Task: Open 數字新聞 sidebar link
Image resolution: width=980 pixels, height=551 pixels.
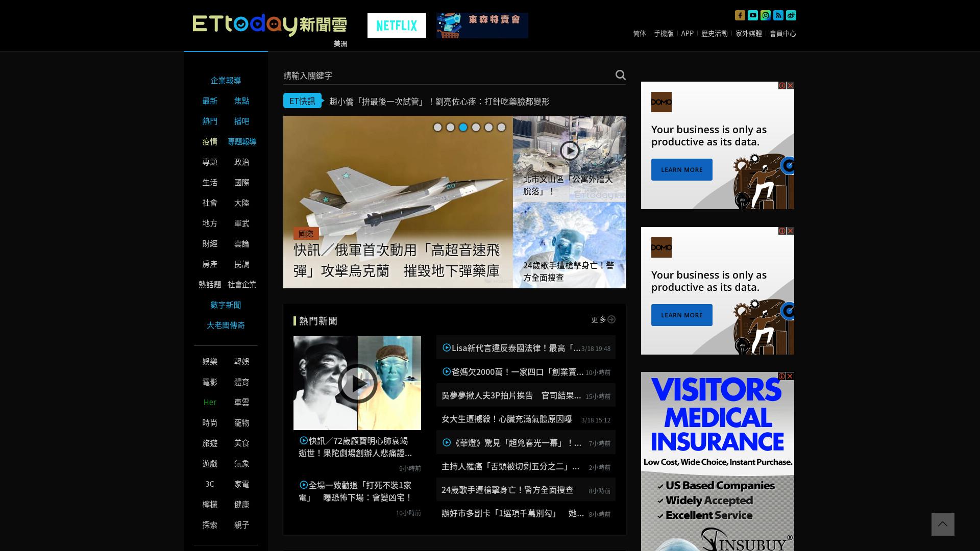Action: click(x=226, y=305)
